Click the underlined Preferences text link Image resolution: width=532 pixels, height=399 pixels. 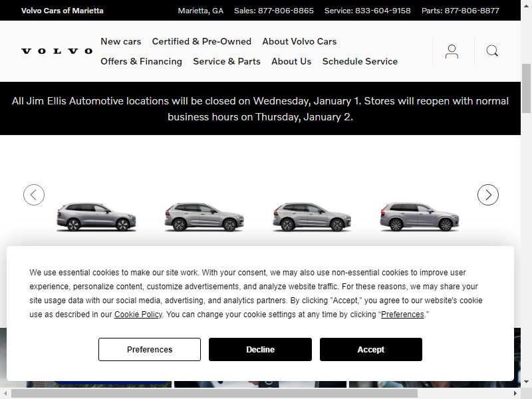pos(402,315)
